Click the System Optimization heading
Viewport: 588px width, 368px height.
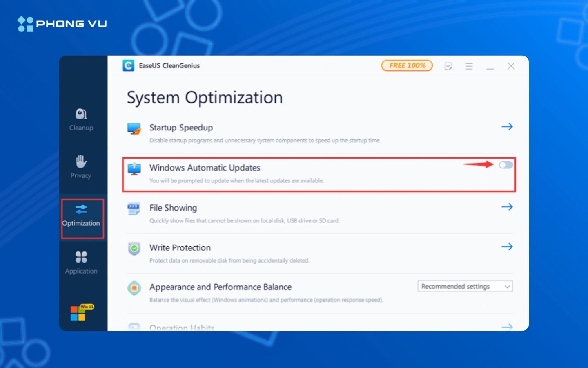pyautogui.click(x=204, y=97)
